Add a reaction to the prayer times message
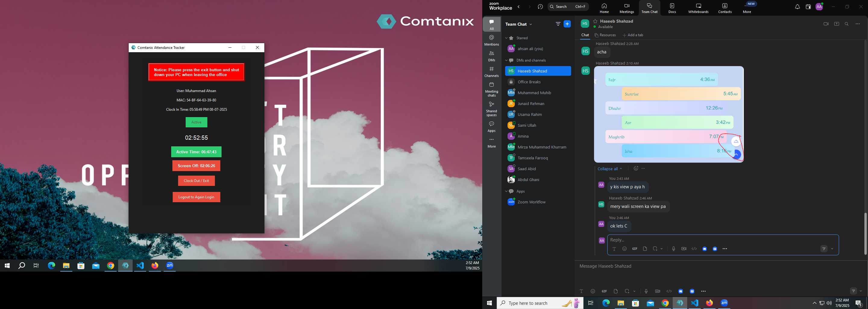 [636, 168]
